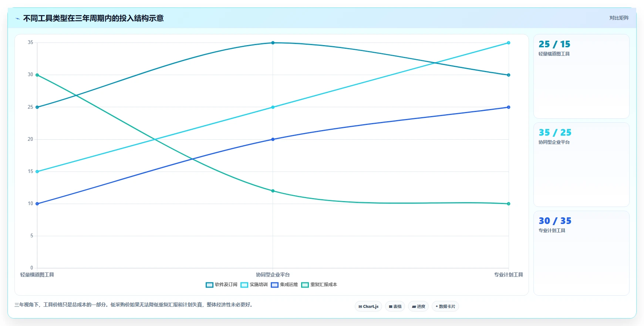
Task: Select the 35 / 25 协同型企业平台 card
Action: coord(581,165)
